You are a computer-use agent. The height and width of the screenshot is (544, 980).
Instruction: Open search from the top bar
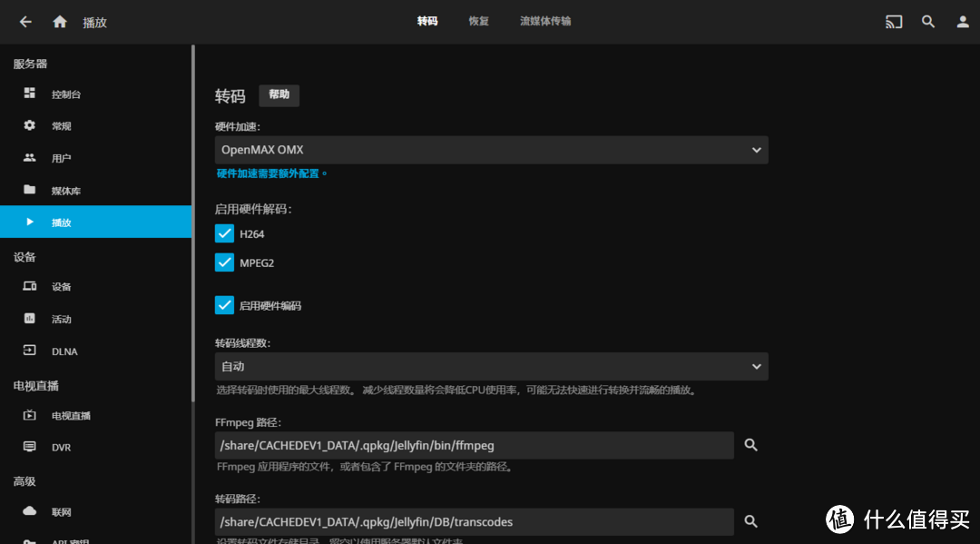928,22
